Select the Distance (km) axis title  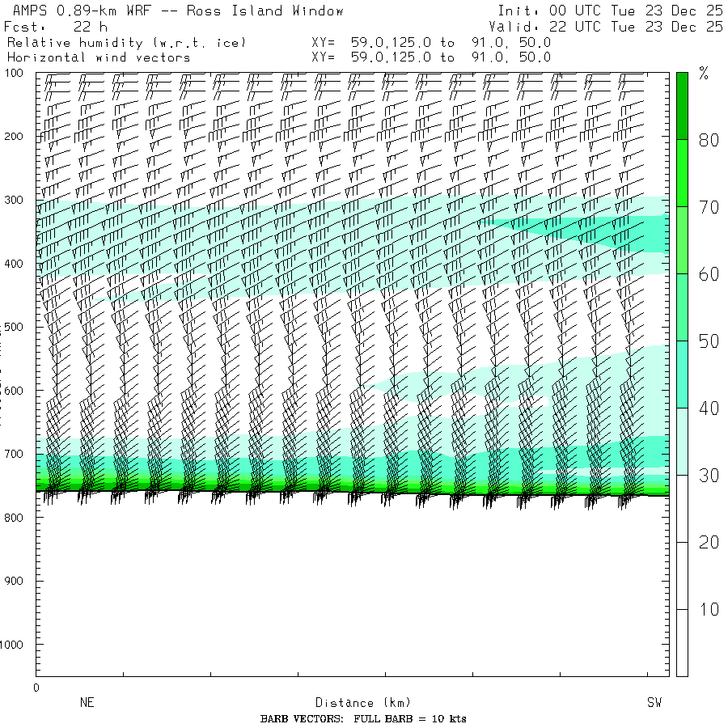click(x=356, y=703)
